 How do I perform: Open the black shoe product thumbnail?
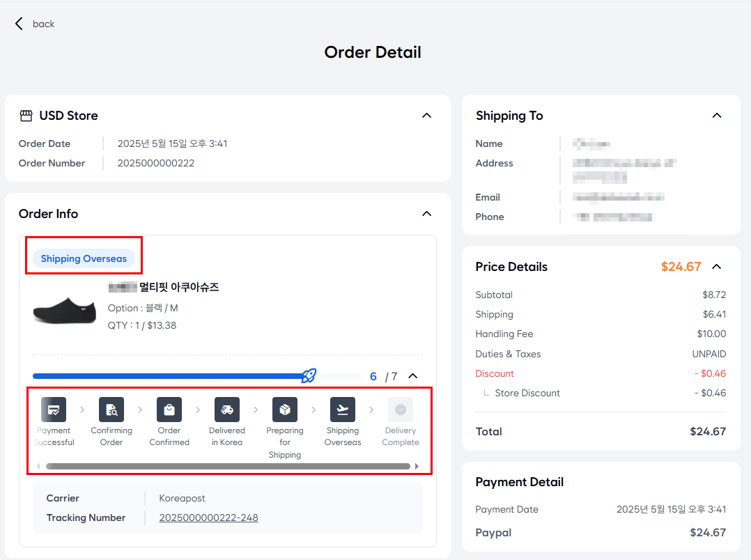65,311
